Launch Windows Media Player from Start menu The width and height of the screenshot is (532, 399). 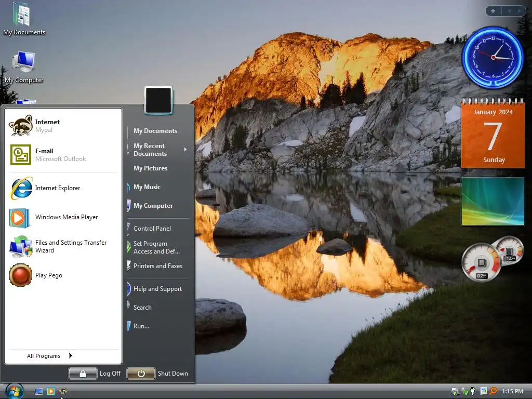(x=63, y=217)
